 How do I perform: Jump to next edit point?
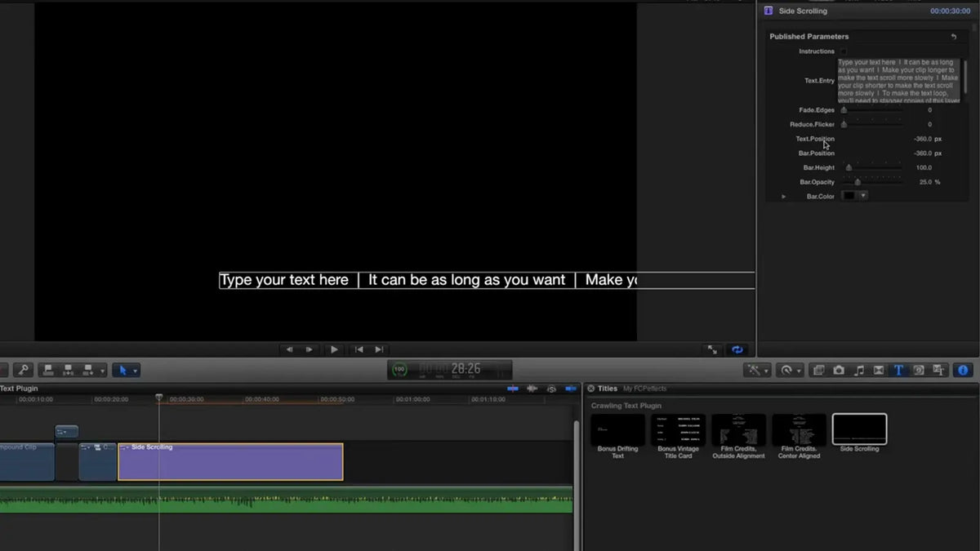coord(379,349)
